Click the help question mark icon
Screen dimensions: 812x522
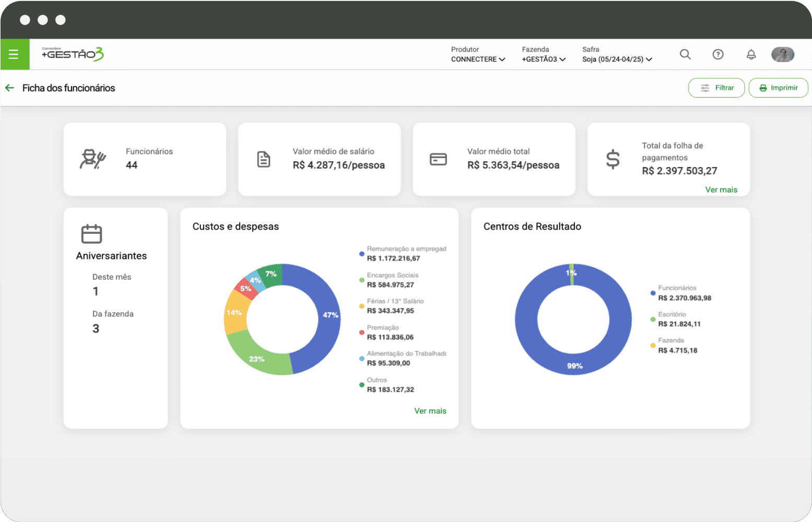point(718,54)
